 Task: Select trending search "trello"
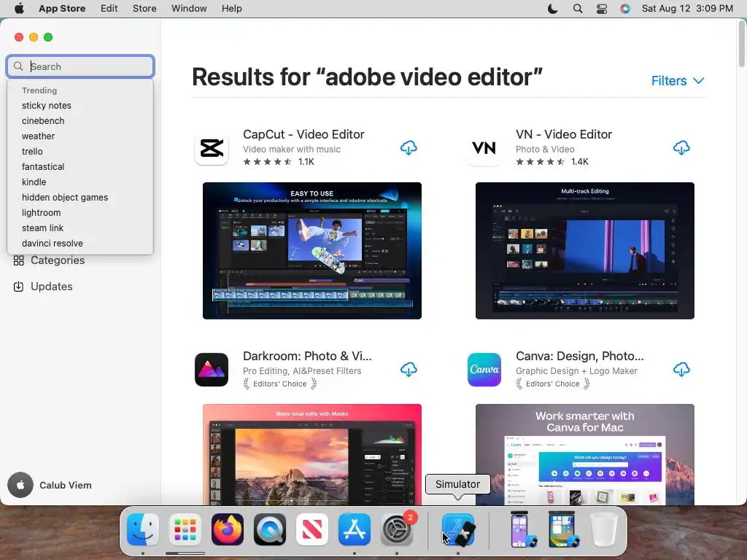click(x=32, y=152)
